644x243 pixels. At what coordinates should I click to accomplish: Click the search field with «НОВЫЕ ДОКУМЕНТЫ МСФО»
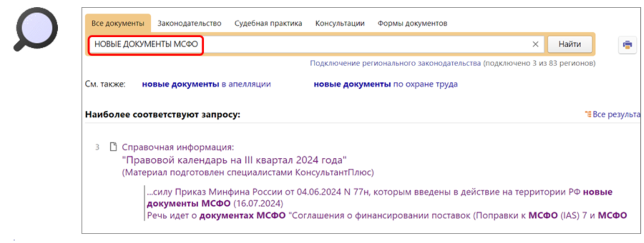pyautogui.click(x=316, y=45)
